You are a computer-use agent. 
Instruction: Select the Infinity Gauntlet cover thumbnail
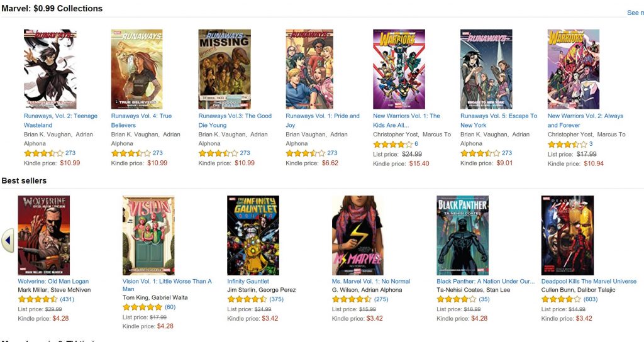[x=253, y=235]
